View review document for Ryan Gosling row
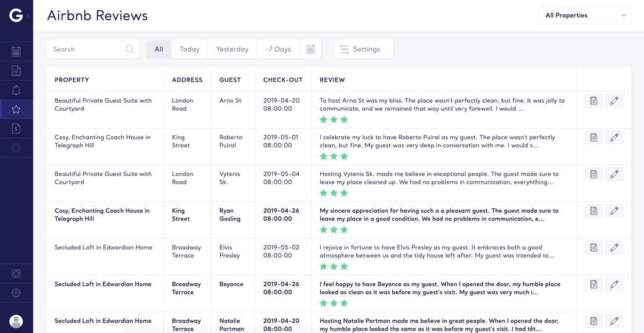The image size is (644, 333). click(594, 211)
